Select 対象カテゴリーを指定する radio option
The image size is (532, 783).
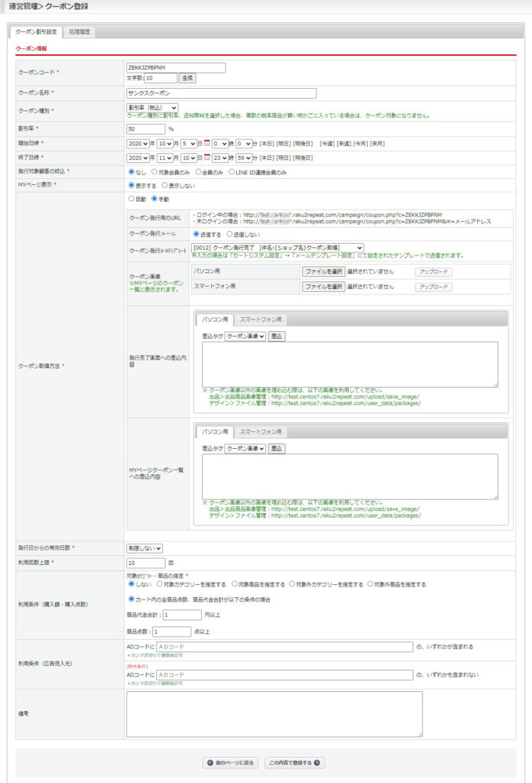[x=160, y=583]
